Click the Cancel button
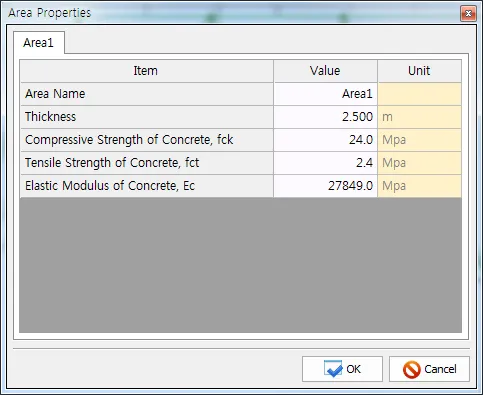Screen dimensions: 483x395 pos(429,369)
